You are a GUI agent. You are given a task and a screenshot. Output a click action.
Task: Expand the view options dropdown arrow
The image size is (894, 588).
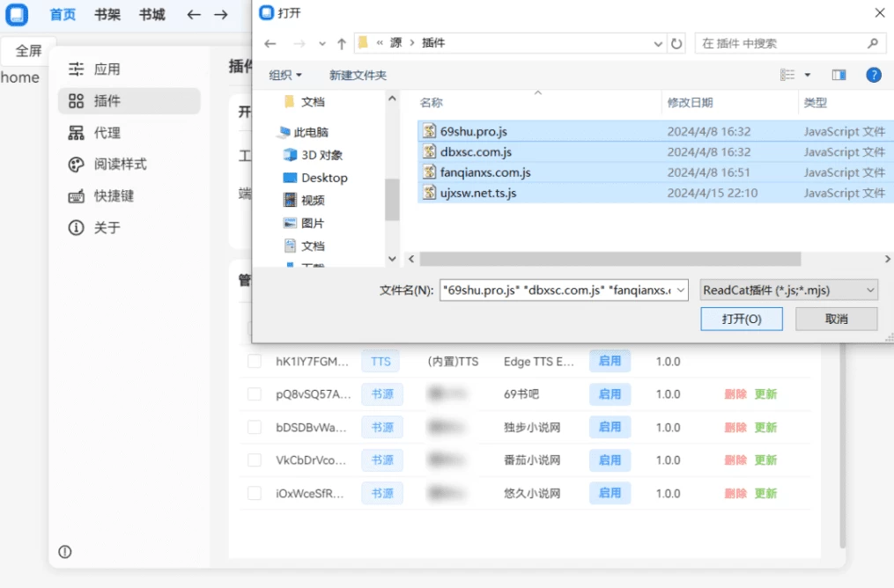(x=808, y=75)
